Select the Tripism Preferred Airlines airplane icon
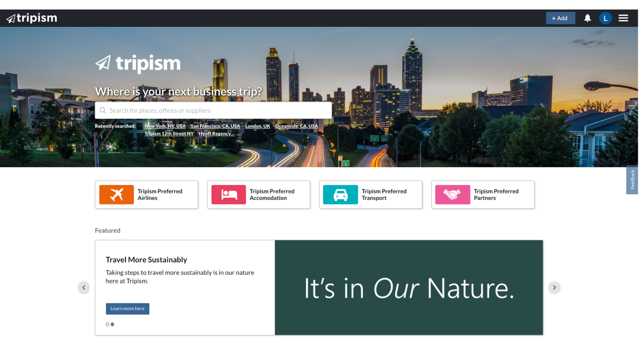This screenshot has height=364, width=639. tap(116, 195)
